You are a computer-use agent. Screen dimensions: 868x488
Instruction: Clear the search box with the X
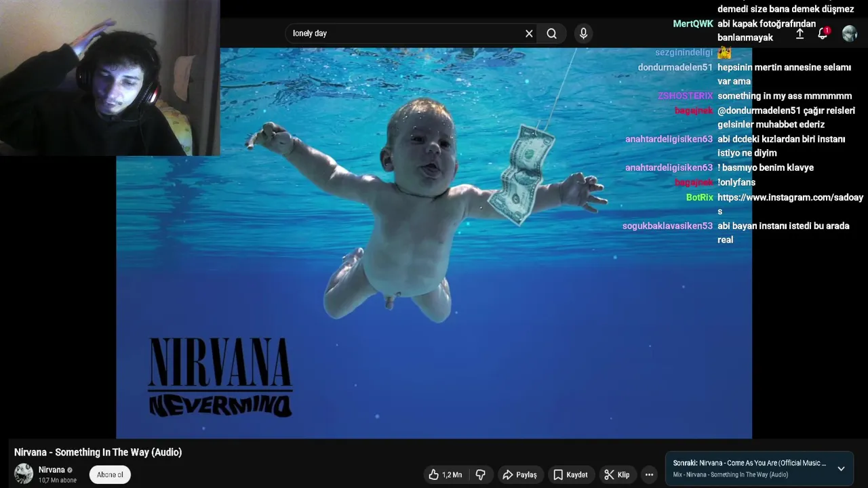[x=529, y=33]
